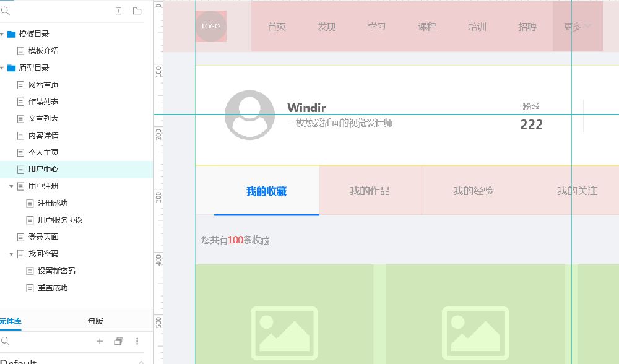This screenshot has height=364, width=619.
Task: Select the 我的作品 tab in the prototype
Action: tap(370, 191)
